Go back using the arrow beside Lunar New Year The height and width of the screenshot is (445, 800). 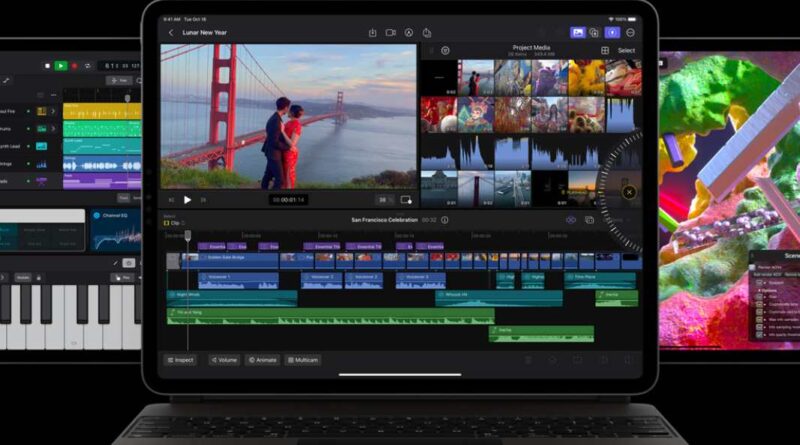click(x=171, y=33)
